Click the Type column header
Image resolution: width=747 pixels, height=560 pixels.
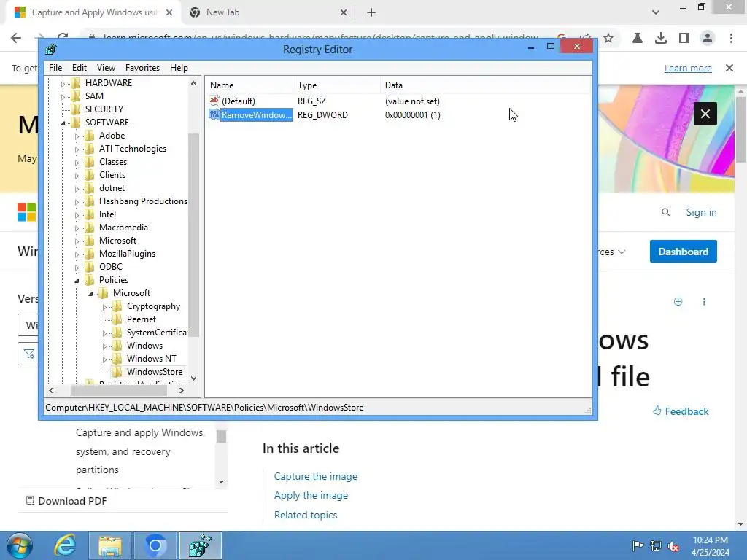[338, 85]
